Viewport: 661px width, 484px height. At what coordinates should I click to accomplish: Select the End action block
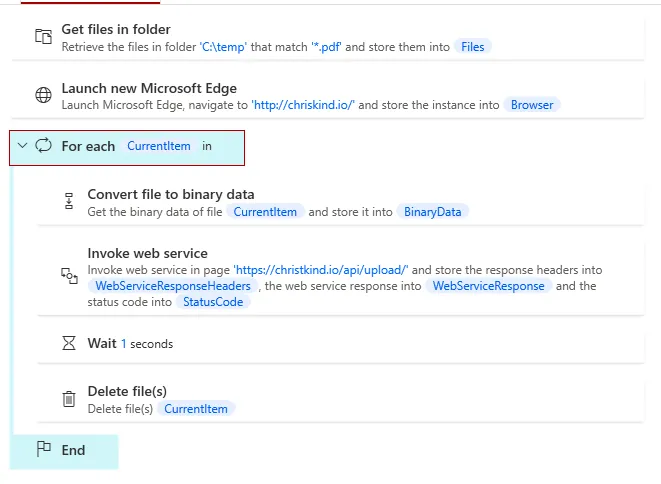[x=73, y=450]
